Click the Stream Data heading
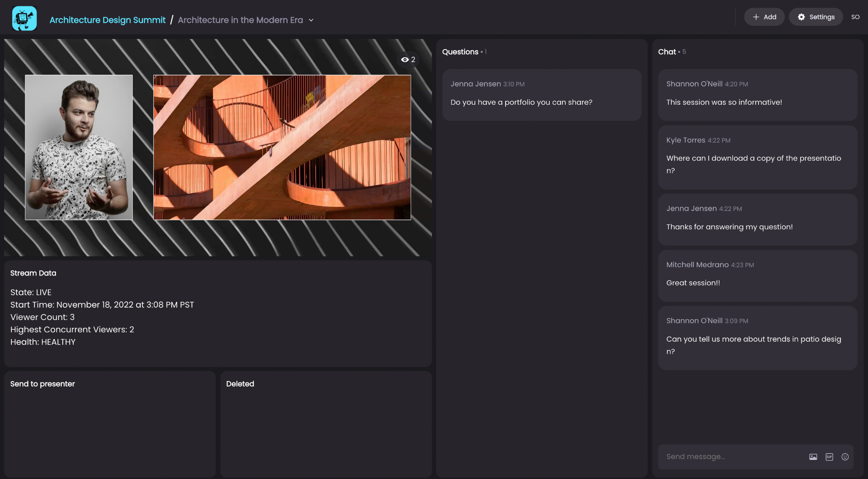 tap(33, 273)
